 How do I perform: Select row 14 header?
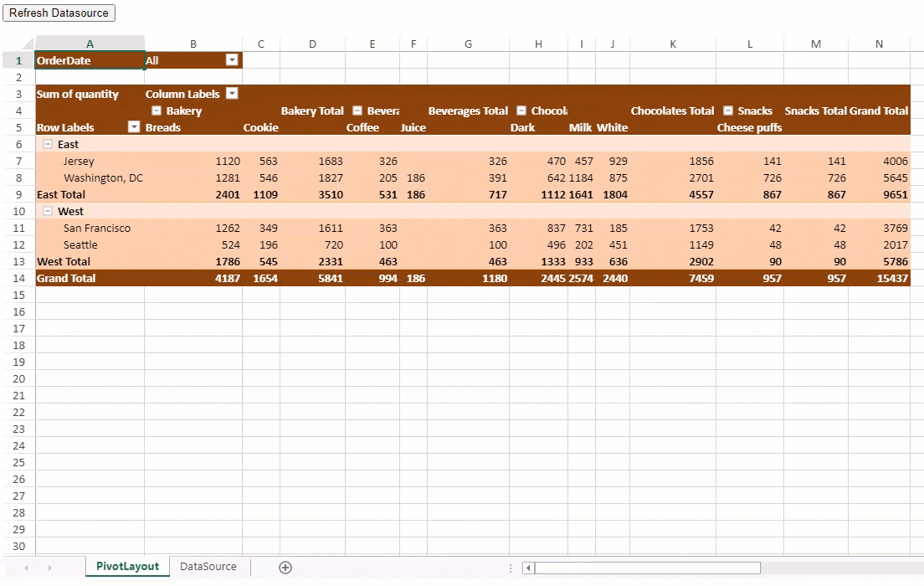coord(19,278)
